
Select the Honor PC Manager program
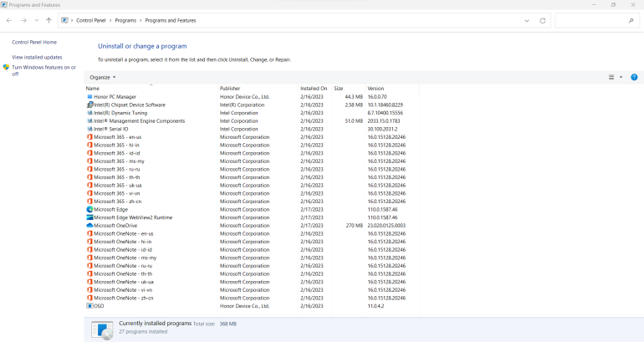[x=115, y=97]
